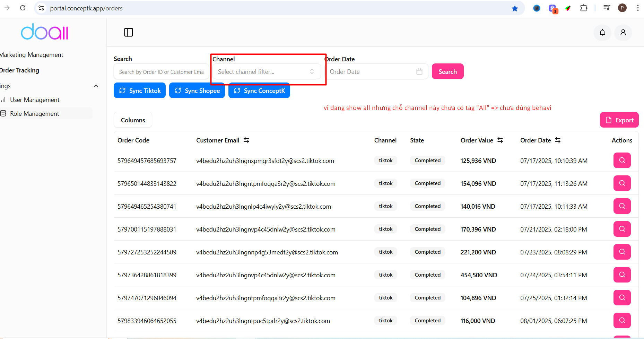Image resolution: width=644 pixels, height=339 pixels.
Task: Click the calendar icon in Order Date
Action: 419,71
